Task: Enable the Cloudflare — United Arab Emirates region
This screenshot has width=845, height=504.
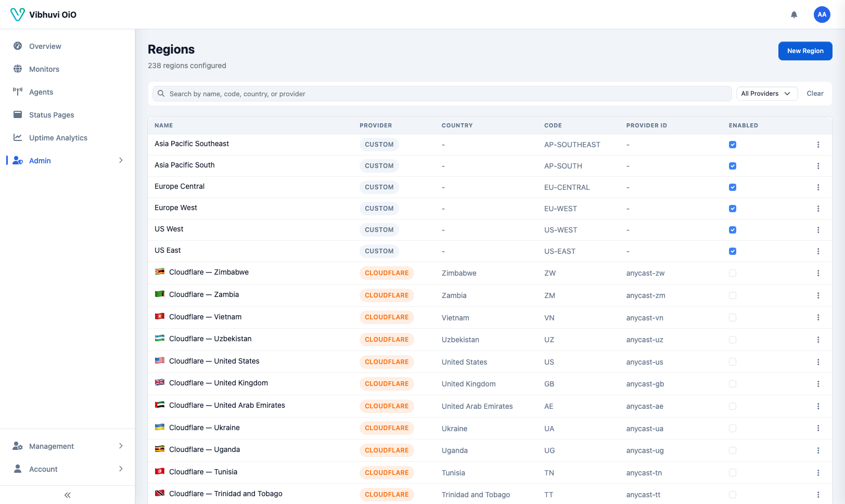Action: coord(733,406)
